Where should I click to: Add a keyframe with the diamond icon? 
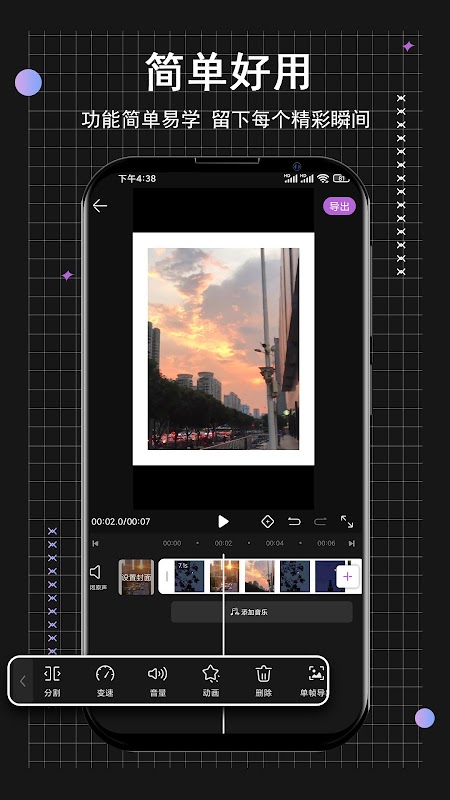267,521
